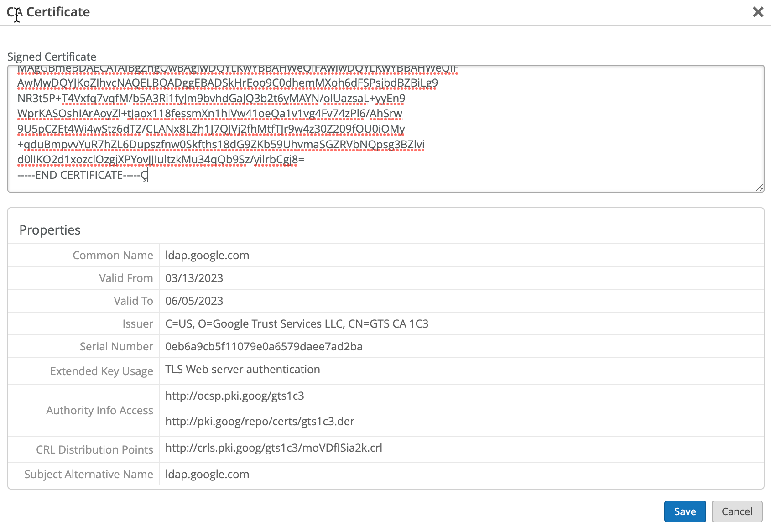This screenshot has height=532, width=771.
Task: Select the Issuer value text
Action: pyautogui.click(x=297, y=324)
